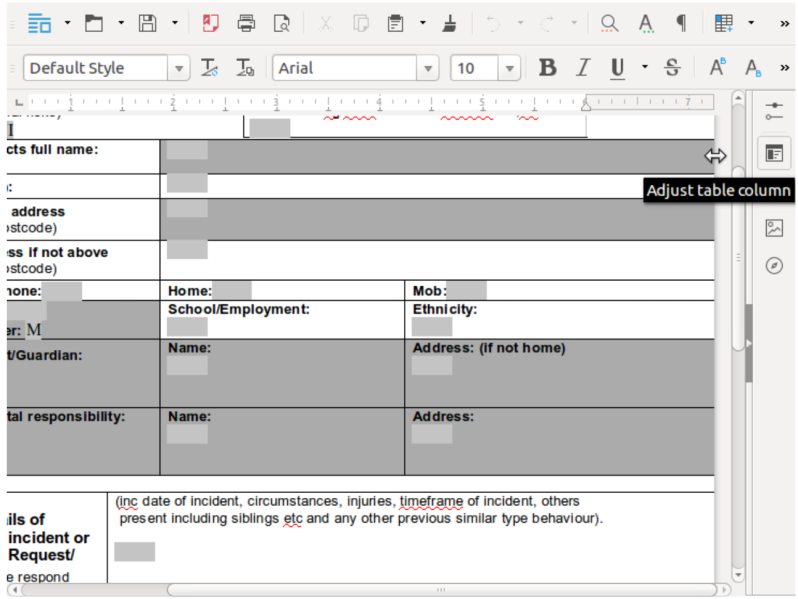Image resolution: width=798 pixels, height=599 pixels.
Task: Click the Copy icon
Action: pos(361,23)
